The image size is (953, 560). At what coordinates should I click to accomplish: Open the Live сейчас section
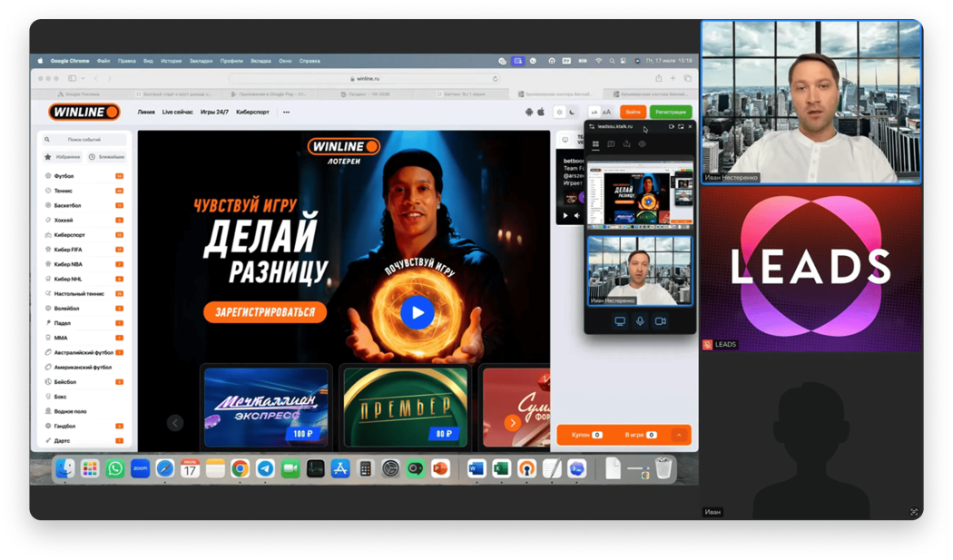[x=178, y=112]
